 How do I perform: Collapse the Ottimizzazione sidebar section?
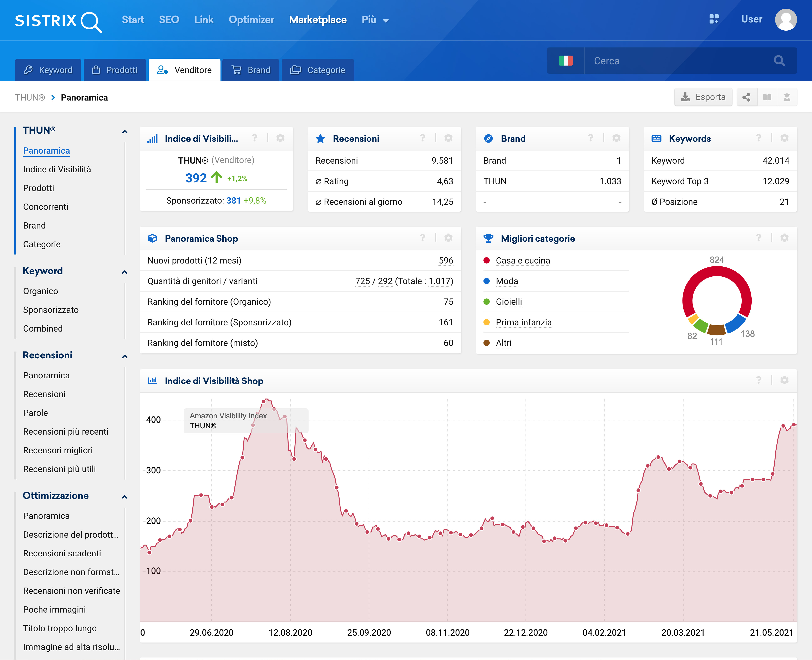tap(124, 497)
